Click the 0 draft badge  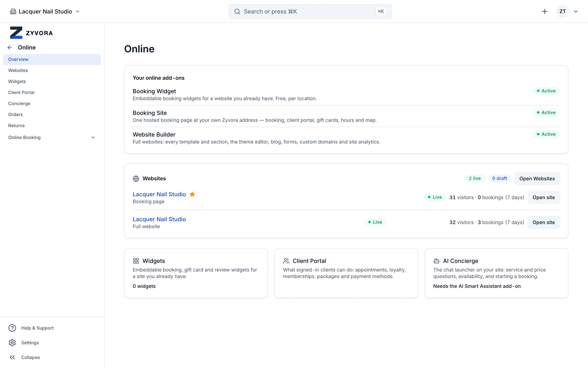click(x=500, y=178)
